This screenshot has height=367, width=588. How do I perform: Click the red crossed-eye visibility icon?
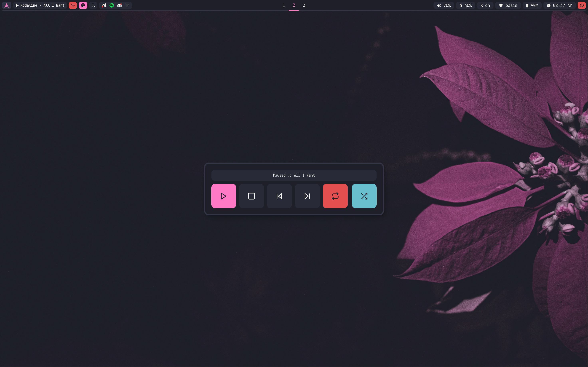tap(73, 5)
